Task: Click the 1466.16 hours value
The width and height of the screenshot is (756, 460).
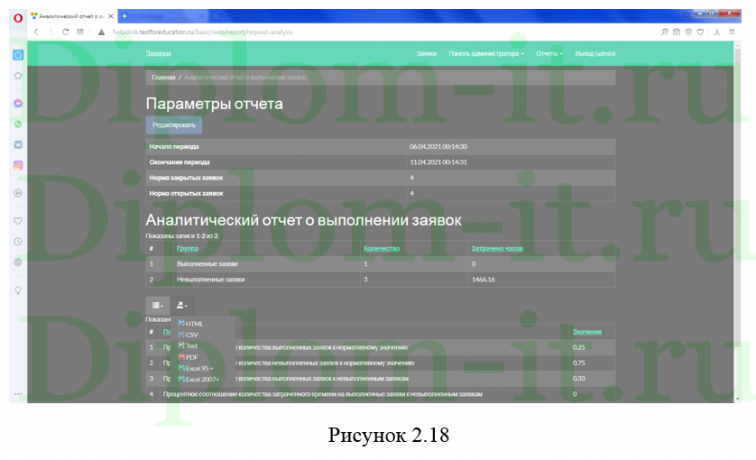Action: [483, 280]
